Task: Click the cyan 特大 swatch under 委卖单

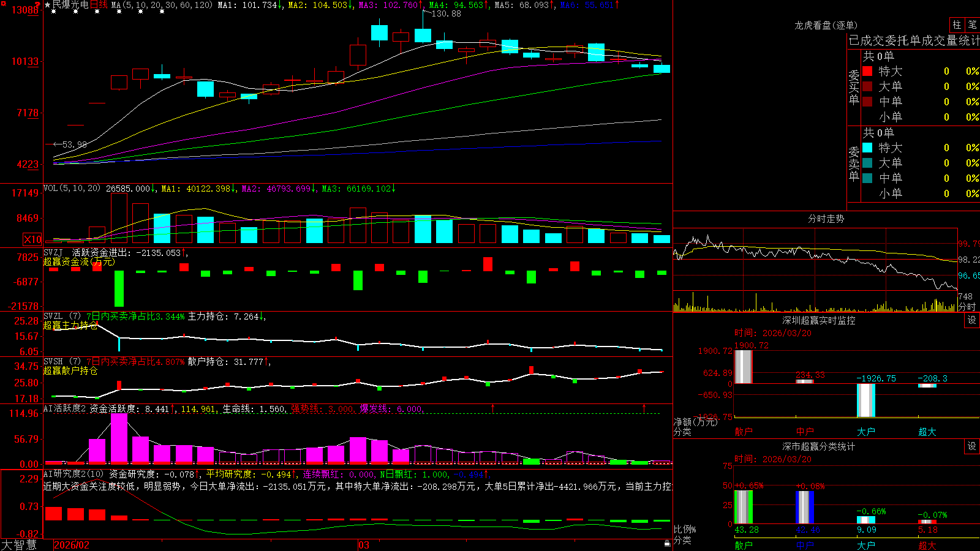Action: (x=867, y=148)
